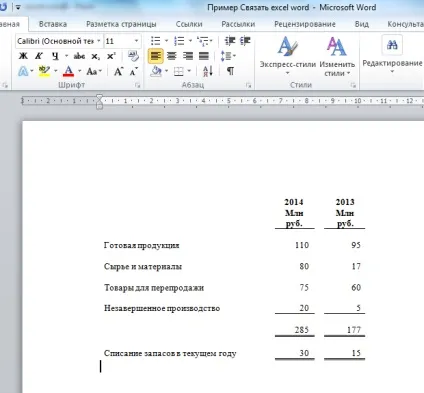
Task: Shrink font size
Action: tap(134, 71)
